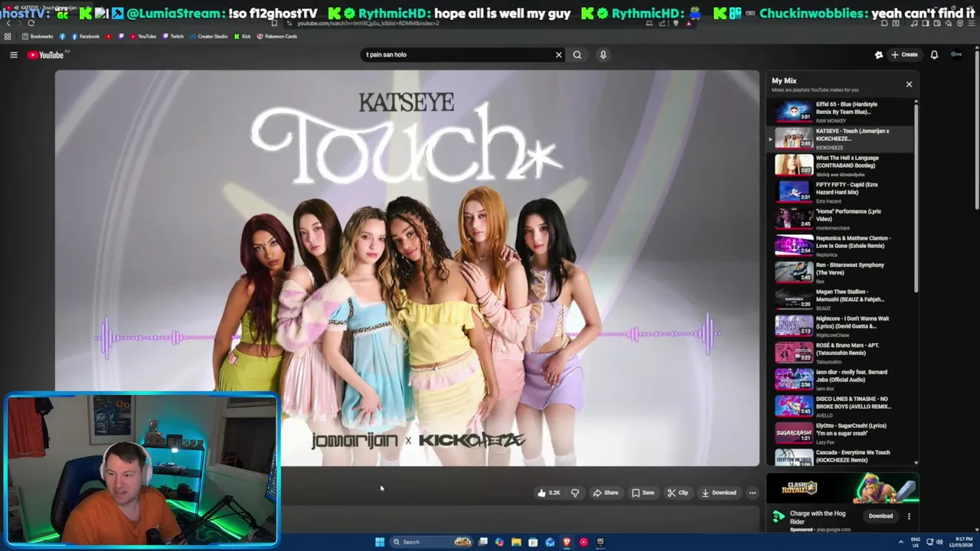
Task: Share the video
Action: pyautogui.click(x=605, y=493)
